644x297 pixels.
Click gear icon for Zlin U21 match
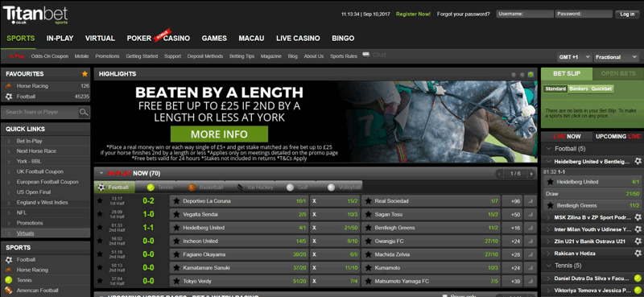[x=638, y=241]
